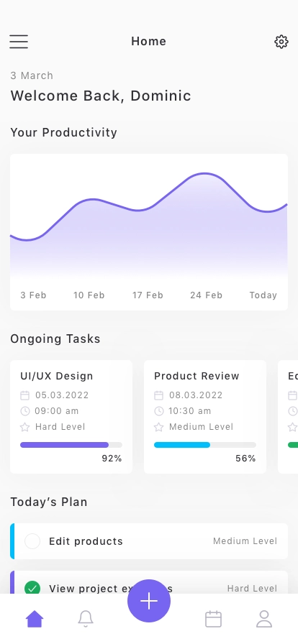This screenshot has height=644, width=298.
Task: Click the Product Review clock icon
Action: click(x=158, y=410)
